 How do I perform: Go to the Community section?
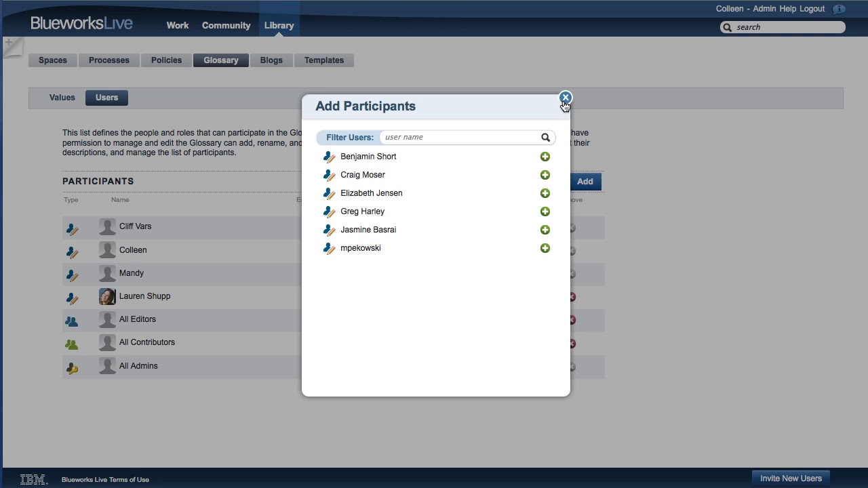pos(226,25)
